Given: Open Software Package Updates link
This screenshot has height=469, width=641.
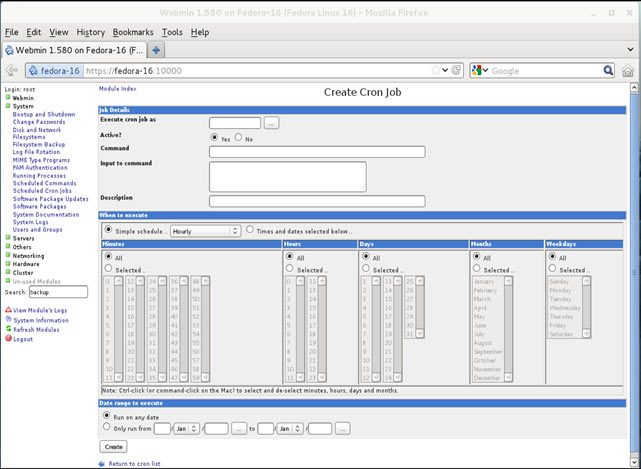Looking at the screenshot, I should (51, 199).
